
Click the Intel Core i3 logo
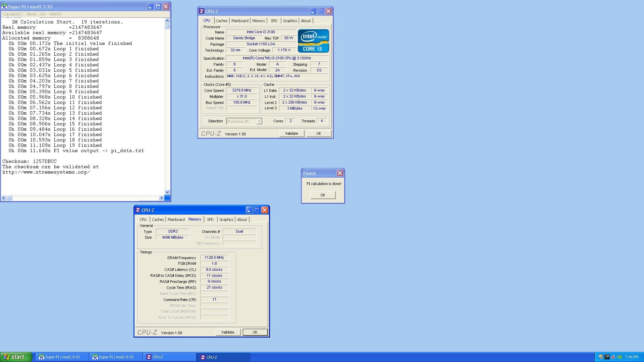click(313, 41)
